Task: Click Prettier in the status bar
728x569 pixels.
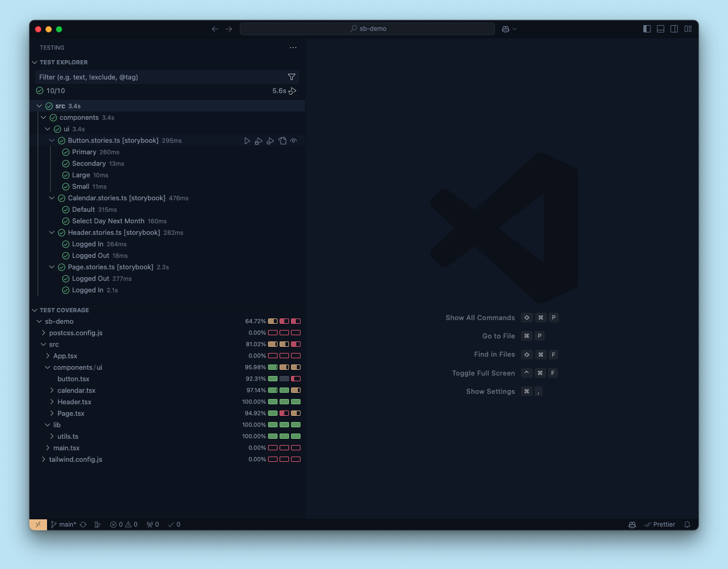Action: pos(660,524)
